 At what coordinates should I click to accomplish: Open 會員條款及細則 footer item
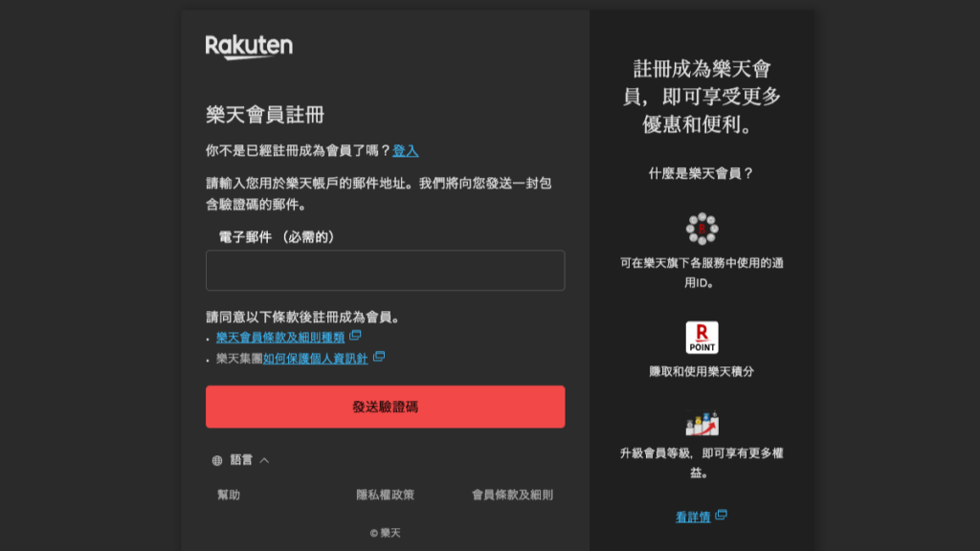(x=512, y=495)
